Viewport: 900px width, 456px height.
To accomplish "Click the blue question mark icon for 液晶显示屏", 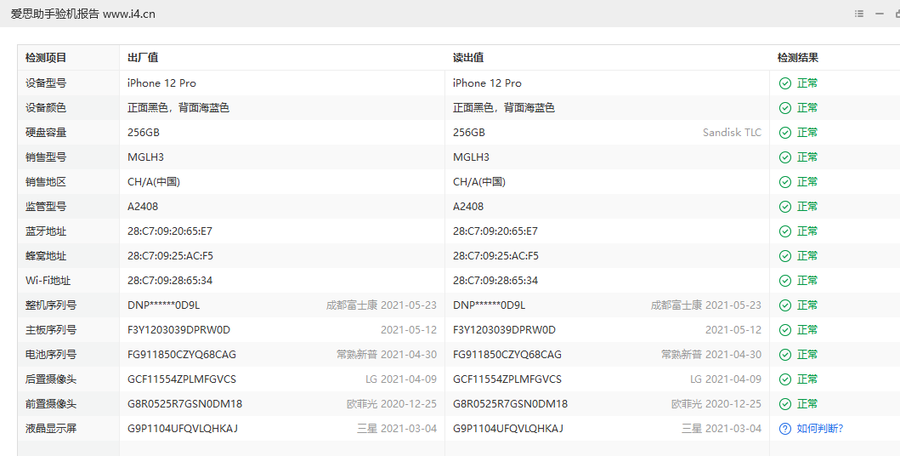I will point(785,428).
